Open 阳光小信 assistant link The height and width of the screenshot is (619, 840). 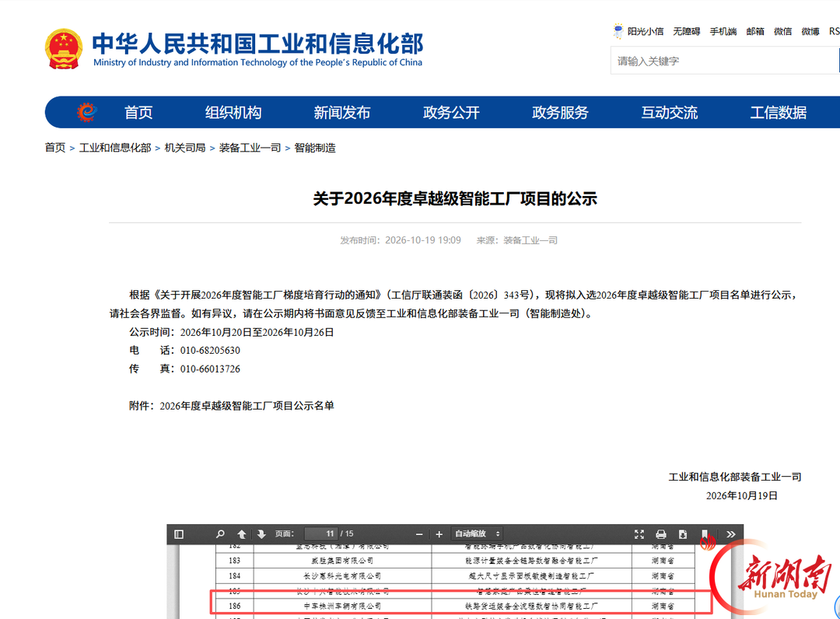[639, 32]
